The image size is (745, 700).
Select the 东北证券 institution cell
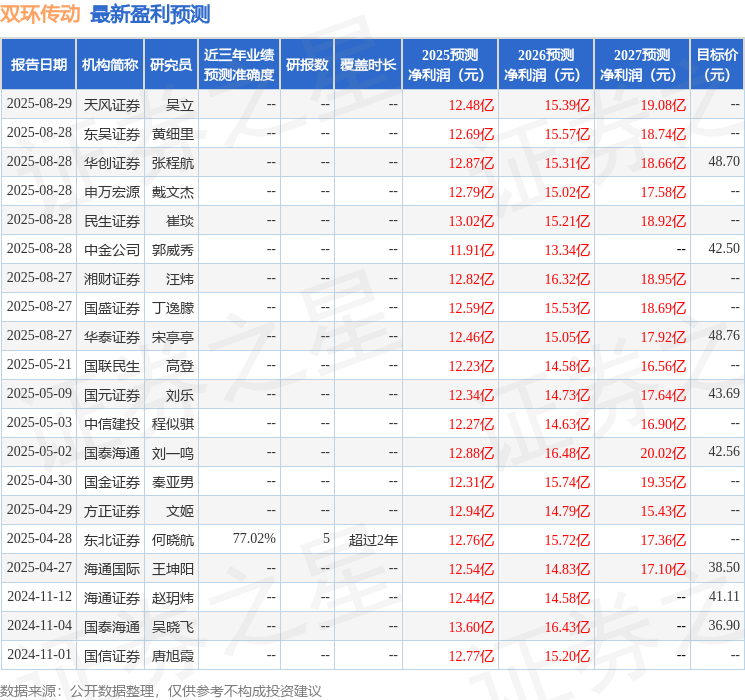pos(112,540)
